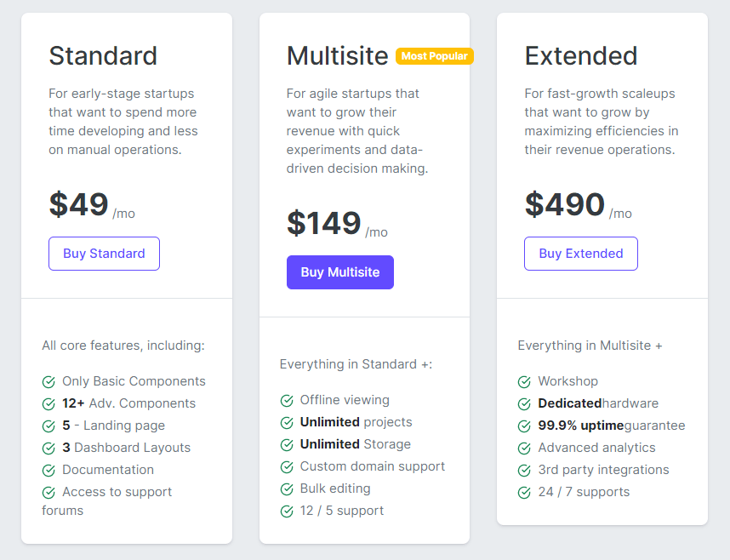
Task: Click the Most Popular badge
Action: point(435,55)
